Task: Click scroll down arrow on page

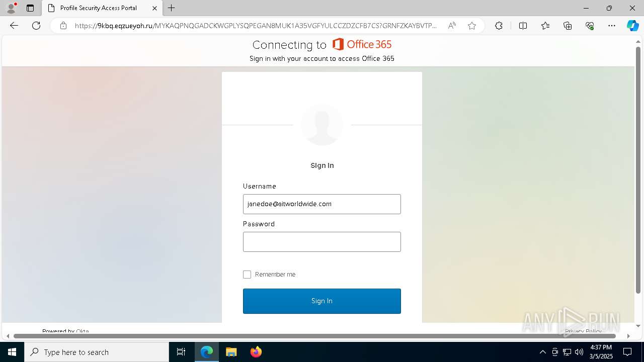Action: (638, 326)
